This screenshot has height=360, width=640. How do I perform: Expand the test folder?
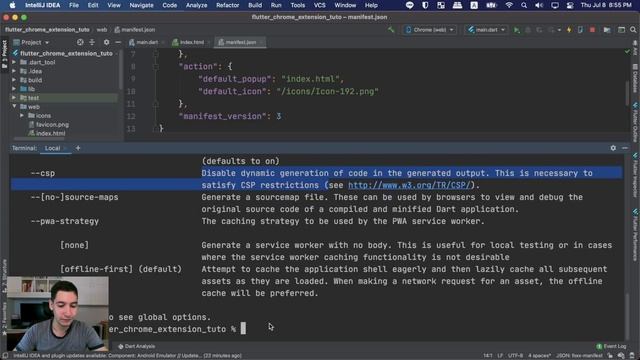pos(14,98)
